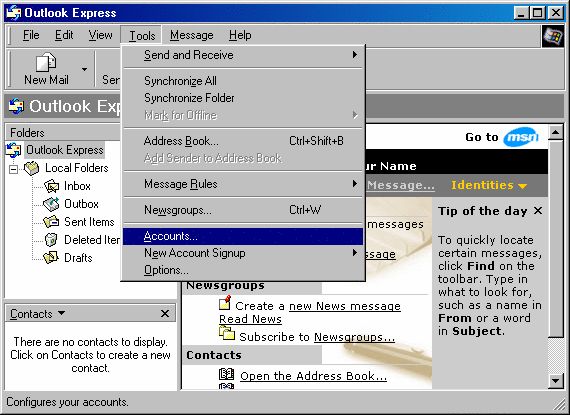Image resolution: width=570 pixels, height=415 pixels.
Task: Open the Help menu
Action: (240, 35)
